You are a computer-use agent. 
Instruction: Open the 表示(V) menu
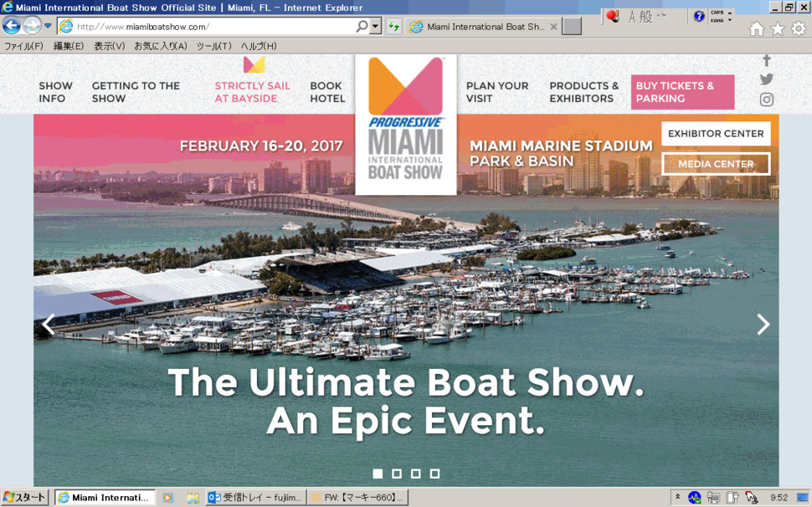tap(110, 46)
